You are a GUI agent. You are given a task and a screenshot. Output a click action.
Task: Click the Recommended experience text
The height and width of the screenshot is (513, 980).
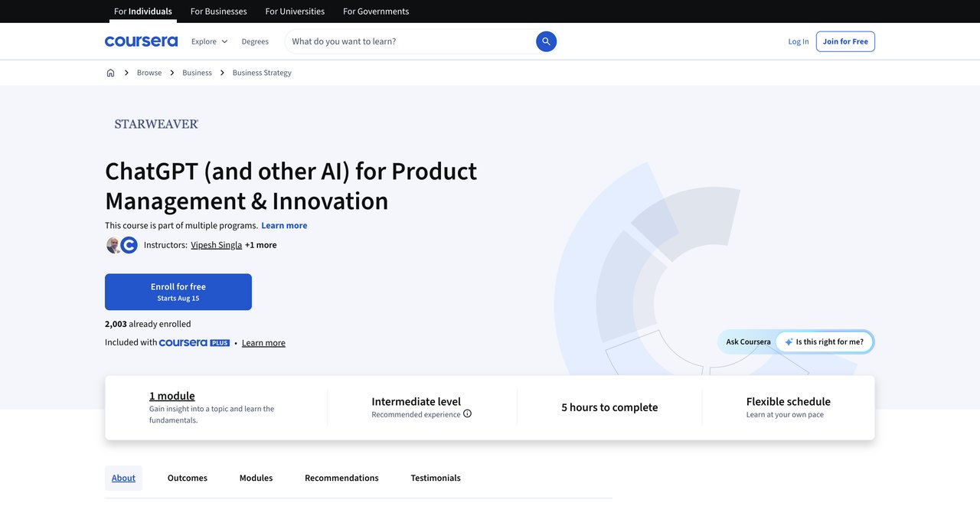tap(416, 414)
